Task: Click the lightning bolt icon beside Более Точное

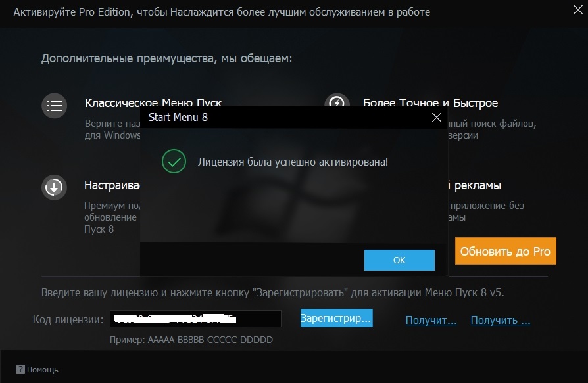Action: click(x=337, y=100)
